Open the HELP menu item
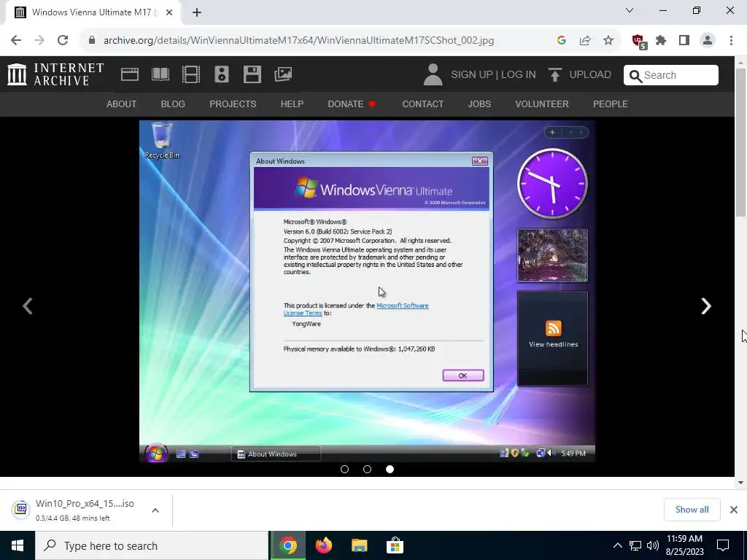 [x=292, y=104]
